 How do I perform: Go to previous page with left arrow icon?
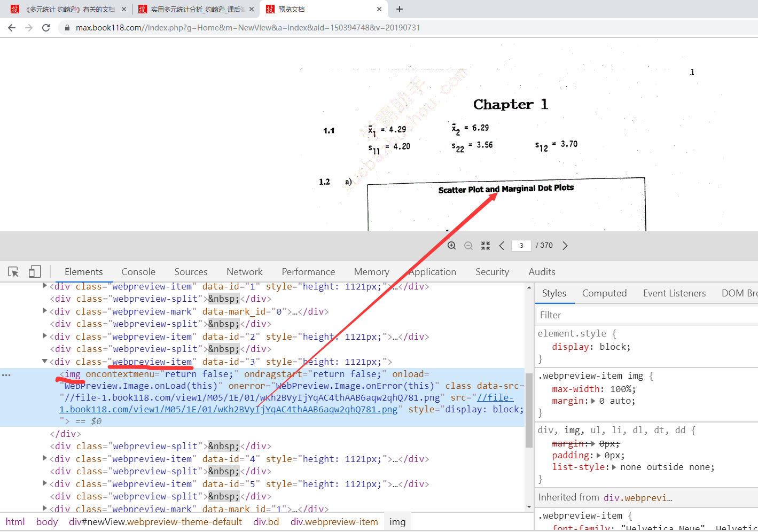(x=502, y=245)
